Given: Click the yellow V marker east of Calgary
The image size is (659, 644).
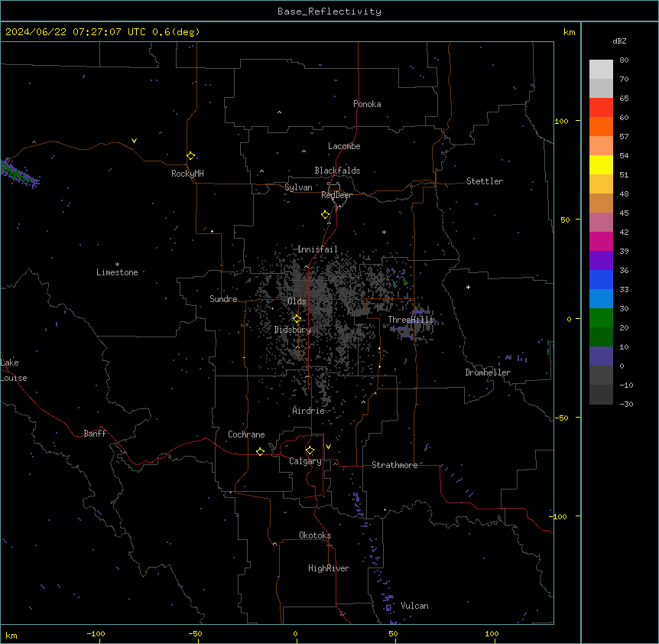Looking at the screenshot, I should (x=328, y=447).
